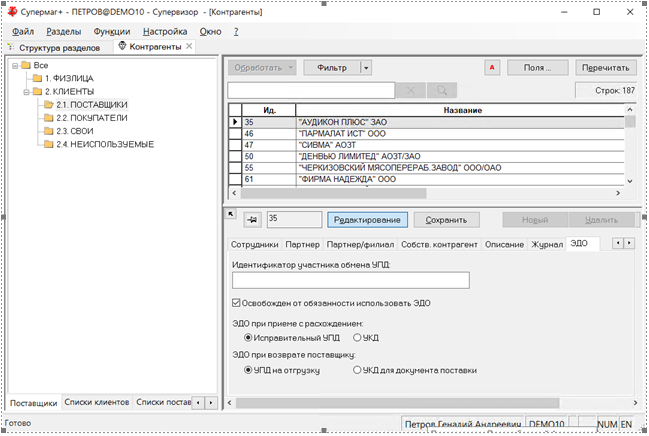The height and width of the screenshot is (436, 649).
Task: Click the '2.4. НЕИСПОЛЬЗУЕМЫЕ' folder icon
Action: tap(48, 144)
